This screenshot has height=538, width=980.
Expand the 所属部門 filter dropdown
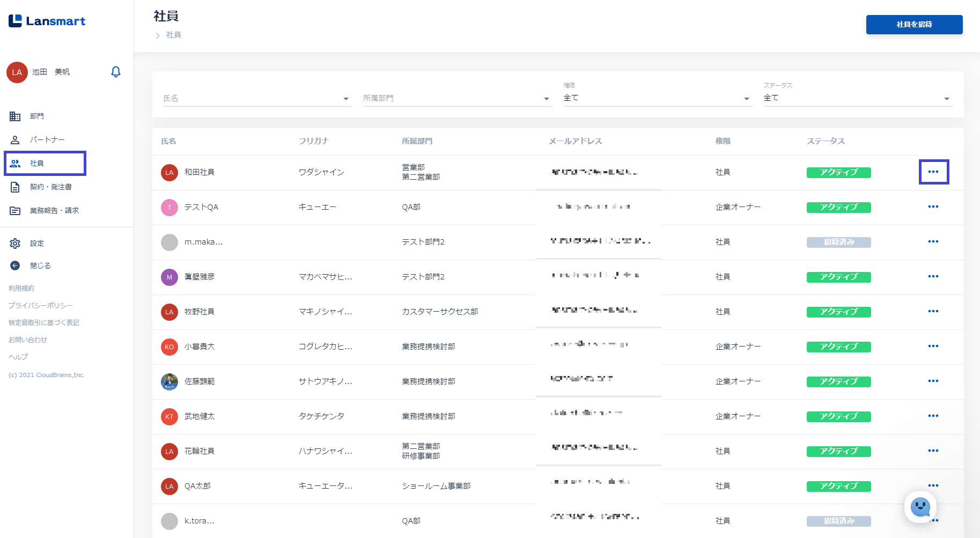point(546,99)
